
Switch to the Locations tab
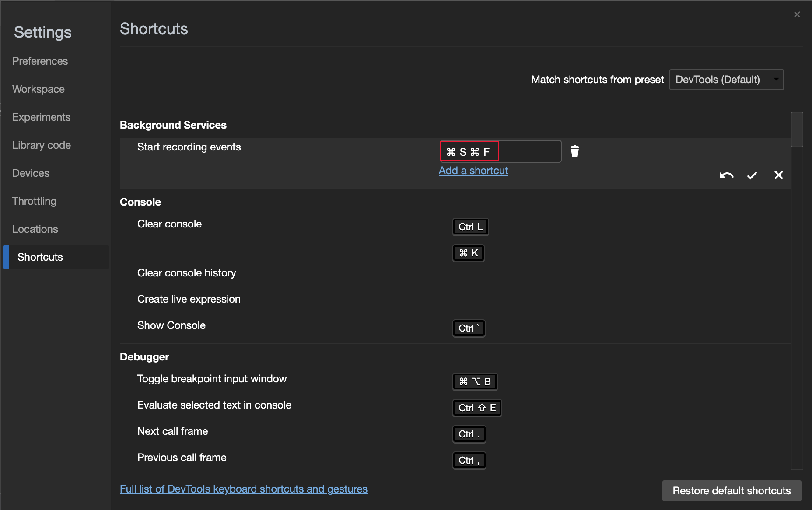[35, 229]
